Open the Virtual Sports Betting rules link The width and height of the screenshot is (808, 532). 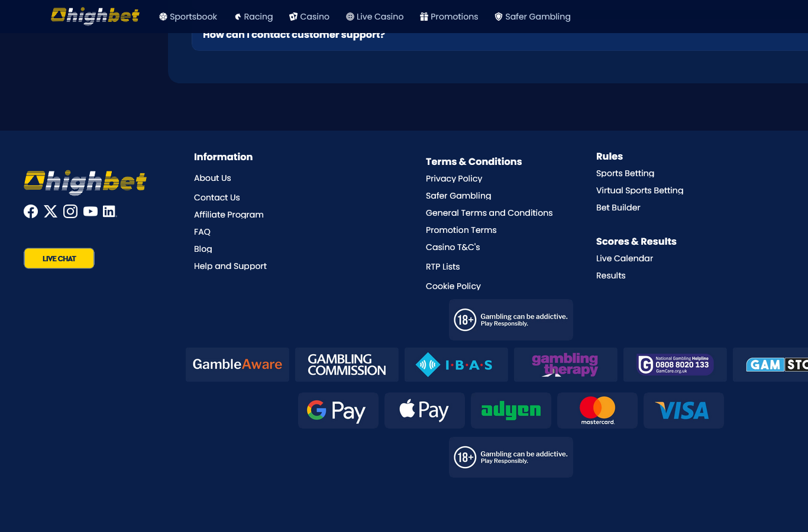pos(639,190)
